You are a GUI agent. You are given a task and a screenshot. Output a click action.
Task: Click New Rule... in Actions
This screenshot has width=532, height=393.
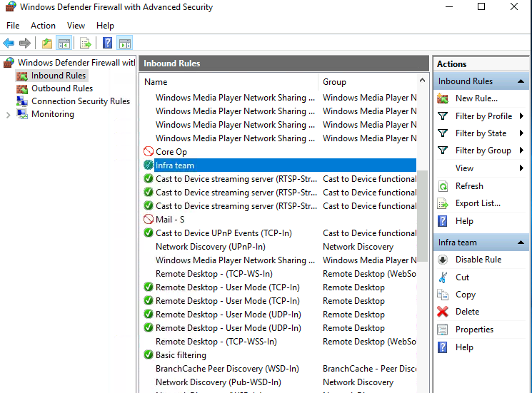476,98
